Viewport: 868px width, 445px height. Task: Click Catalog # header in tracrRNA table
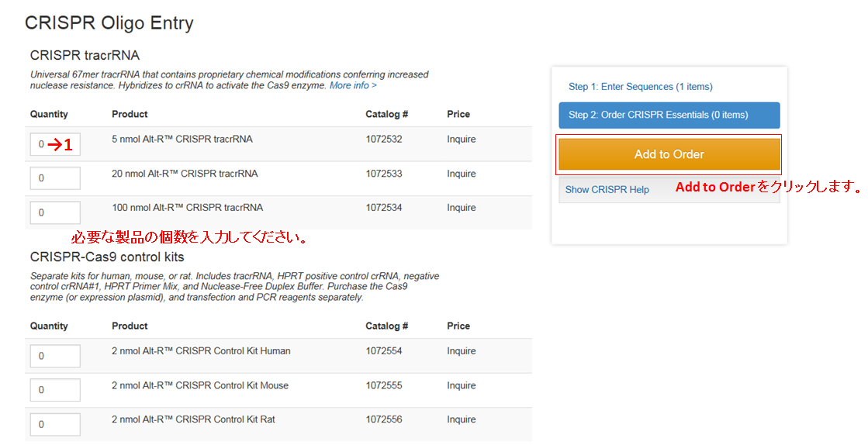tap(386, 114)
